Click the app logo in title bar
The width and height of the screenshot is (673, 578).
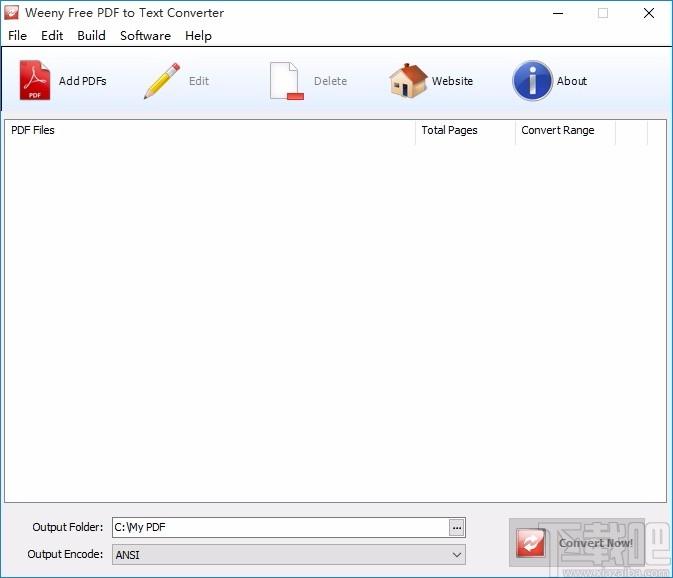(x=12, y=12)
